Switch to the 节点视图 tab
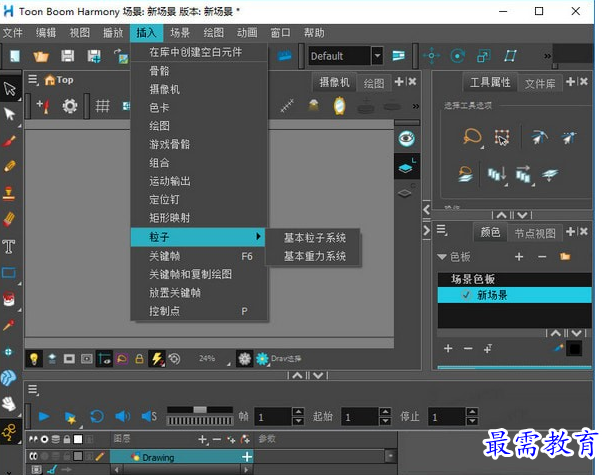The width and height of the screenshot is (607, 475). (x=535, y=233)
